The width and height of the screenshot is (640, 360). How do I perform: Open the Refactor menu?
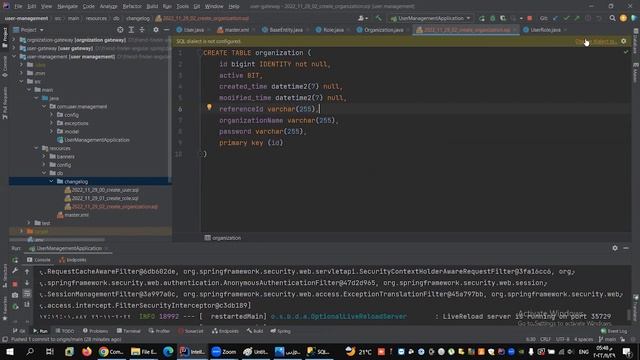(x=132, y=7)
